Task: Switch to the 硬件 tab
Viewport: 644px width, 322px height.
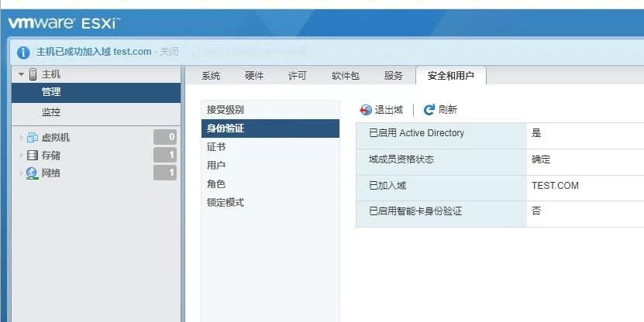Action: point(254,76)
